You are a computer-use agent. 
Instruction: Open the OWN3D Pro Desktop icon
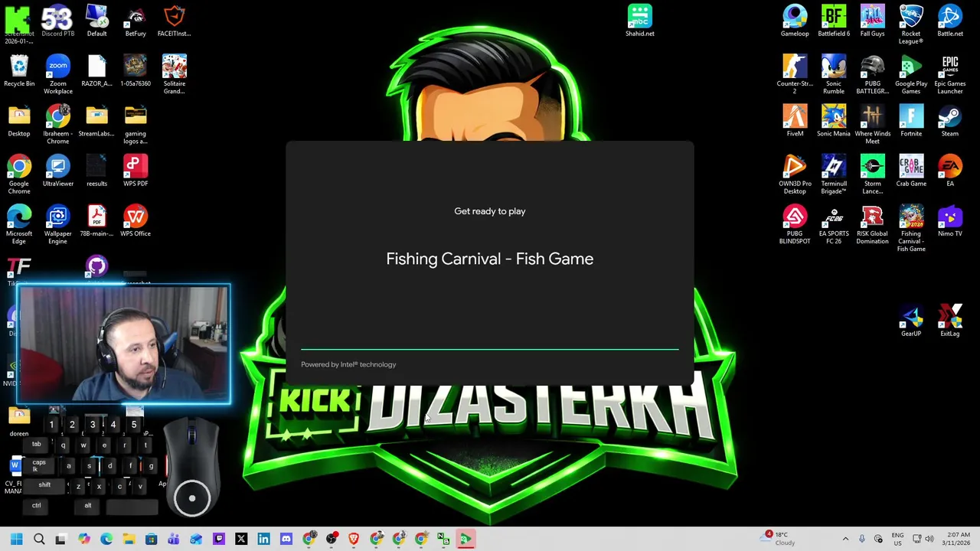[795, 174]
